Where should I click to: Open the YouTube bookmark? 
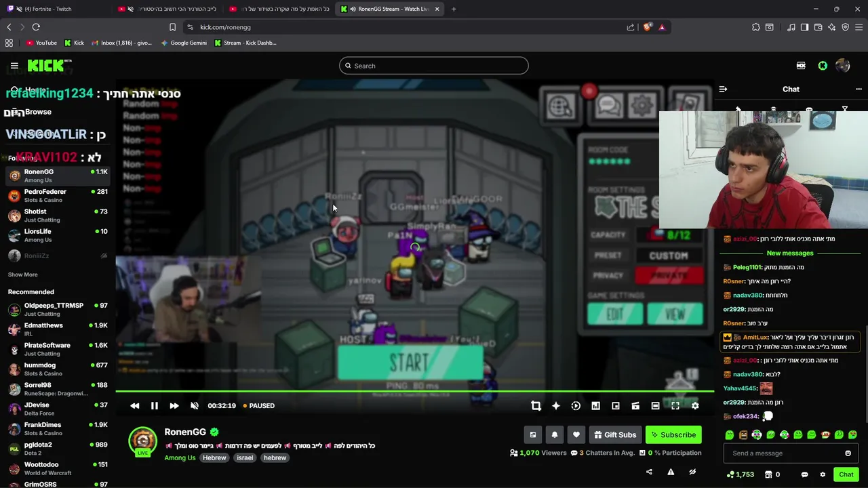click(x=42, y=43)
